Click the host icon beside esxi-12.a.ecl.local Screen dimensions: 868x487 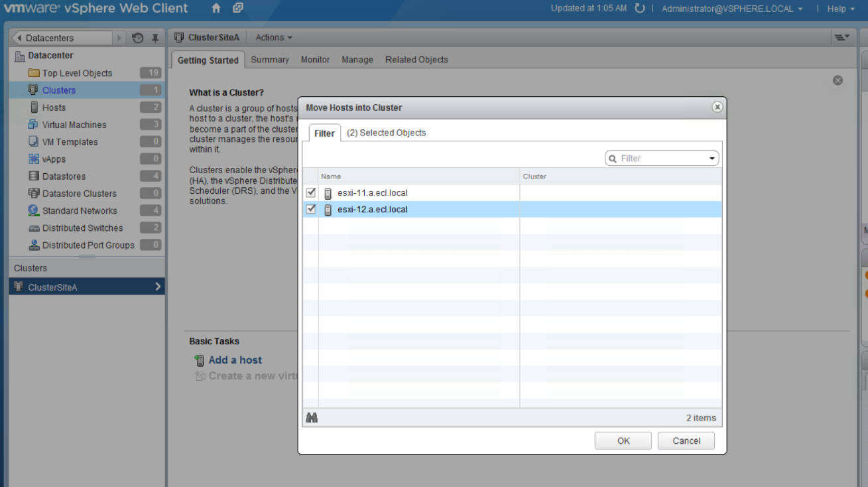(x=328, y=210)
